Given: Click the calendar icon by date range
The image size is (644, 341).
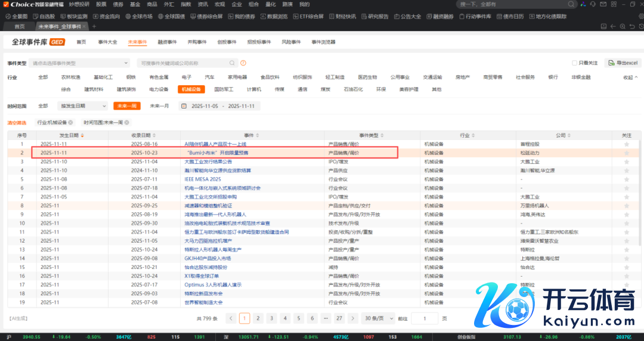Looking at the screenshot, I should click(x=185, y=106).
